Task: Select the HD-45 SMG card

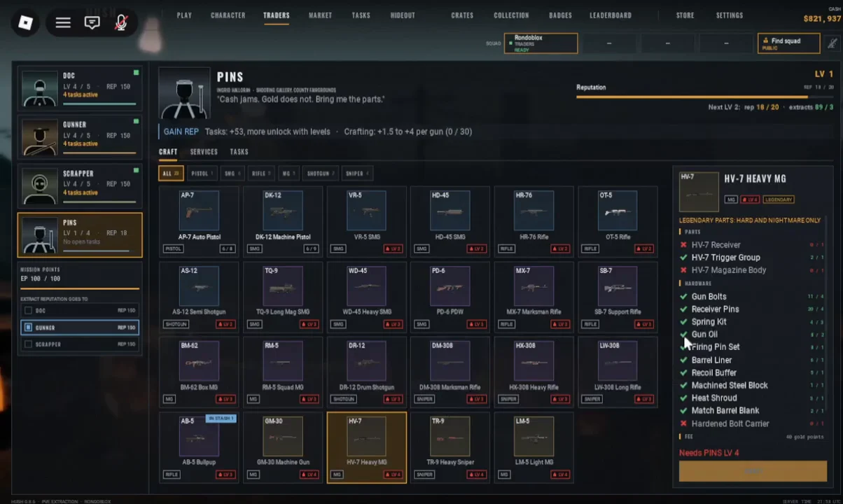Action: 450,221
